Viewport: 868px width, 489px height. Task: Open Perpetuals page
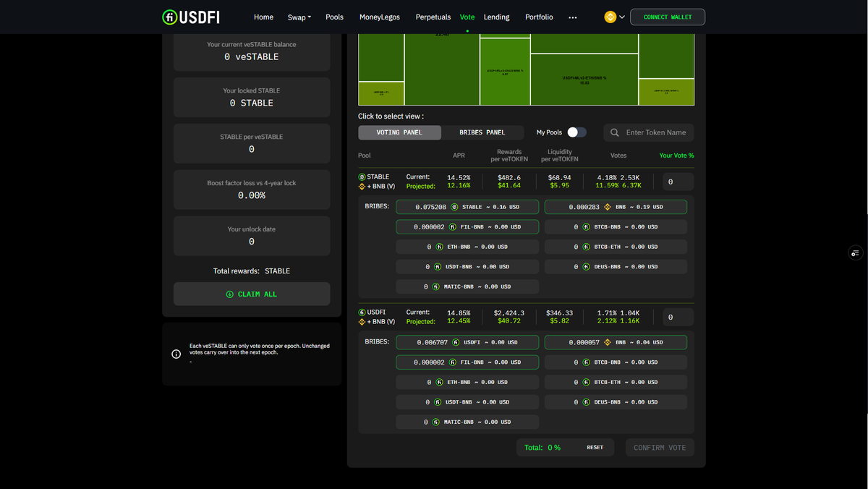[x=433, y=17]
